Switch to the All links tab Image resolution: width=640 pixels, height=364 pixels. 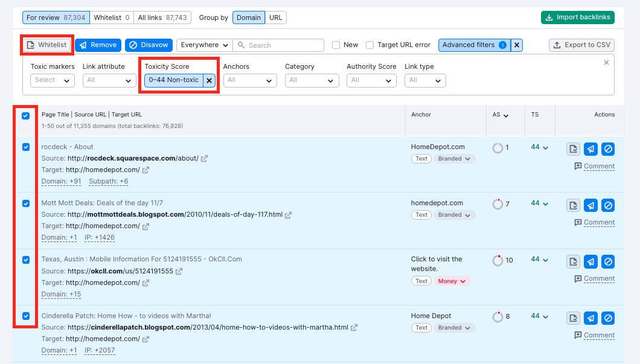162,18
